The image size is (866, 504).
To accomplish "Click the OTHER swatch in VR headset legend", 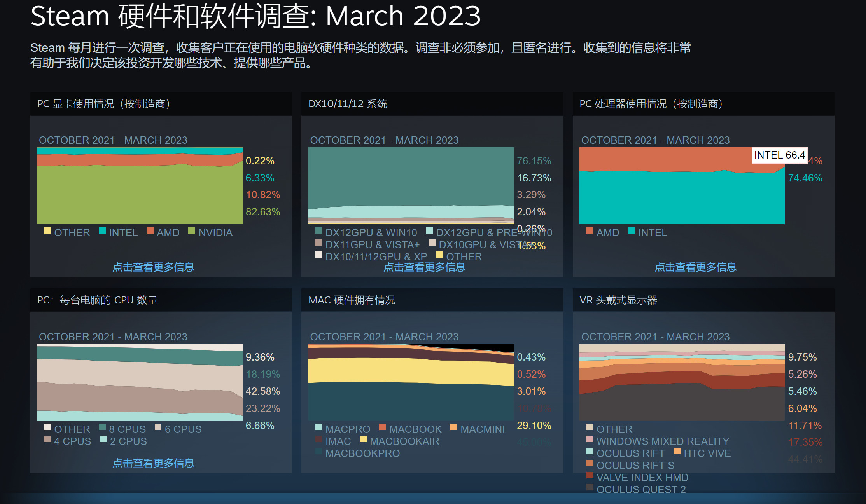I will [x=590, y=427].
